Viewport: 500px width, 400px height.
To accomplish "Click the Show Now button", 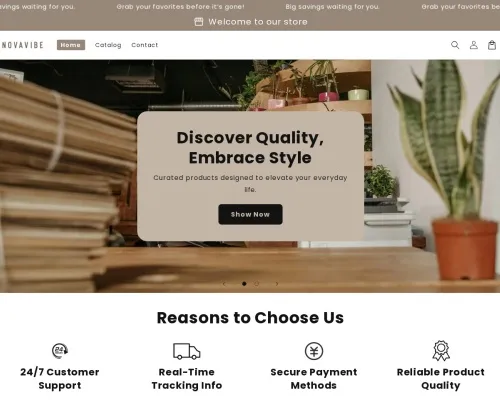I will (x=250, y=214).
